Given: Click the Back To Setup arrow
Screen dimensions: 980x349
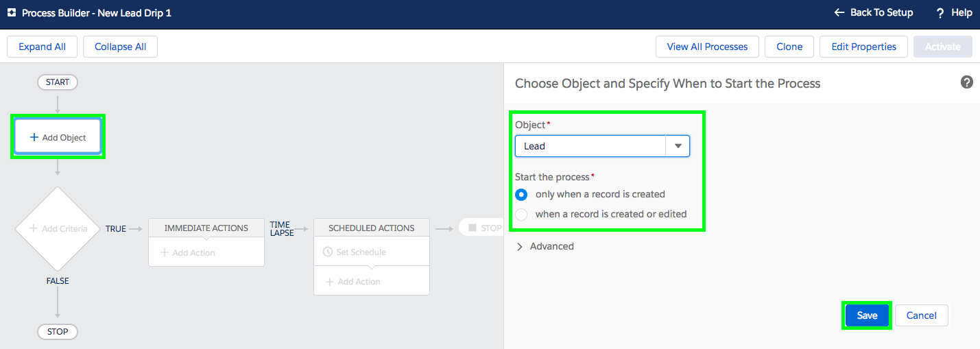Looking at the screenshot, I should [839, 12].
